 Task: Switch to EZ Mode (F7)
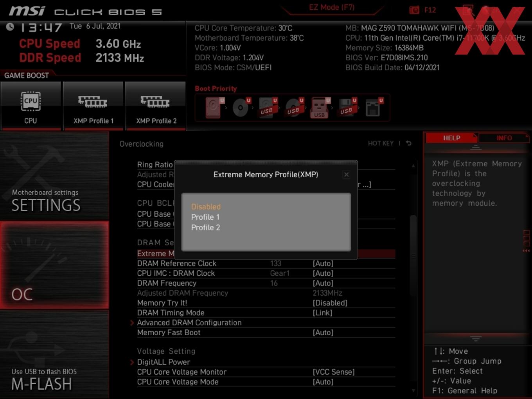coord(331,7)
